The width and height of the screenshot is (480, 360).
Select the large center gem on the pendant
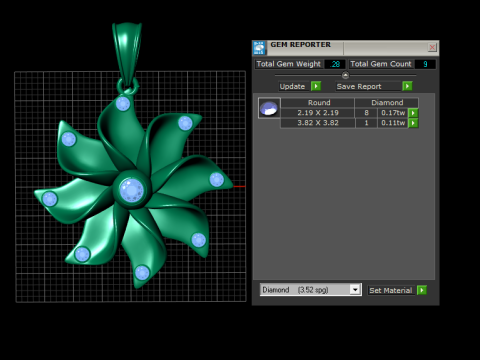pyautogui.click(x=132, y=190)
